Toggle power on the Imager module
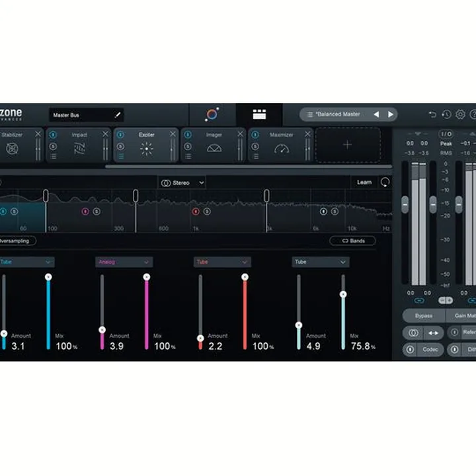 [188, 134]
